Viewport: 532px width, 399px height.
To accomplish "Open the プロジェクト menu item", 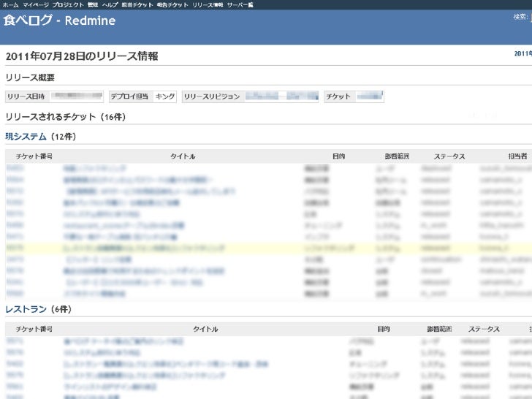I will (x=68, y=4).
